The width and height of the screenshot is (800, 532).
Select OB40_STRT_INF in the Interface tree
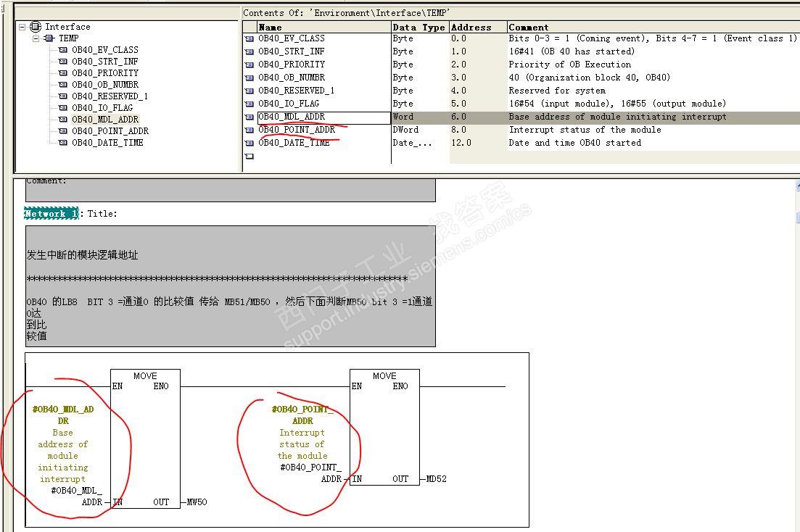[x=105, y=62]
